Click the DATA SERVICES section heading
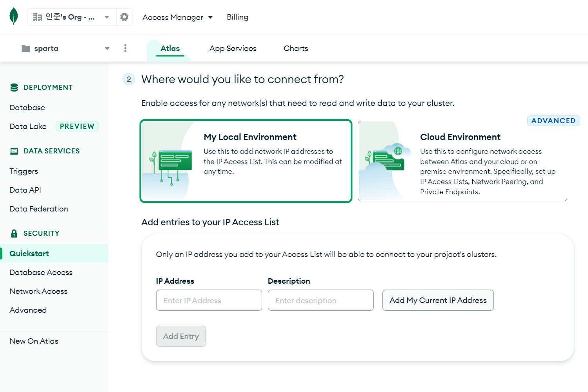Image resolution: width=588 pixels, height=392 pixels. click(51, 151)
